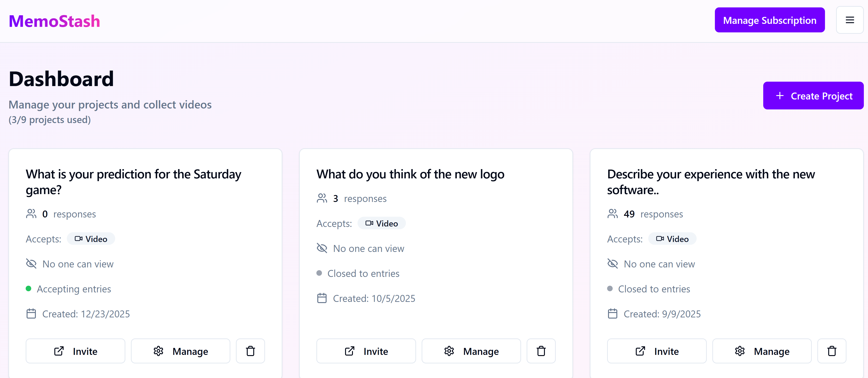Click Create Project
This screenshot has height=378, width=868.
click(x=813, y=96)
